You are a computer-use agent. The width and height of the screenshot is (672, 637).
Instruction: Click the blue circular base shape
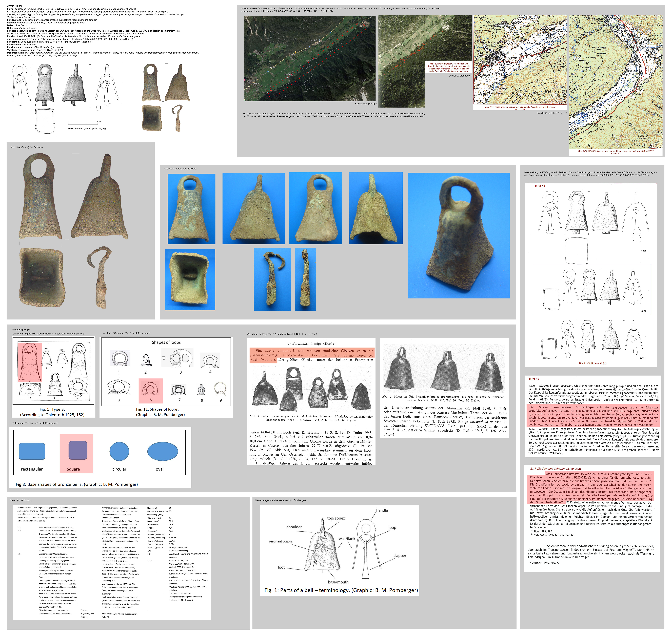119,451
